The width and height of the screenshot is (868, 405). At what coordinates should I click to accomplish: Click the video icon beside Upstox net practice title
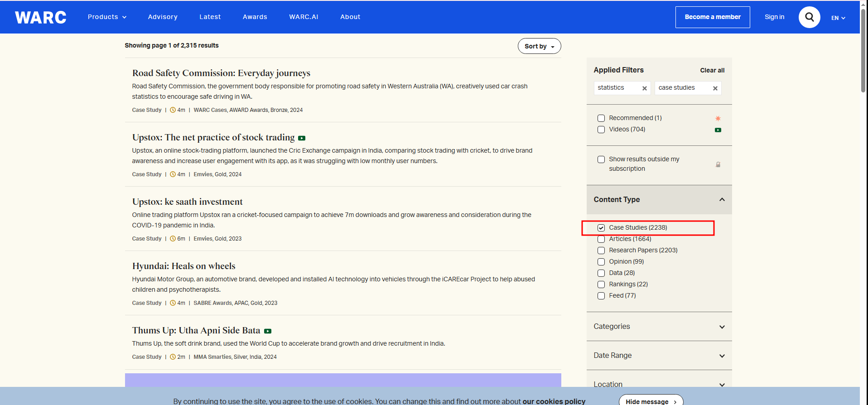[x=302, y=138]
